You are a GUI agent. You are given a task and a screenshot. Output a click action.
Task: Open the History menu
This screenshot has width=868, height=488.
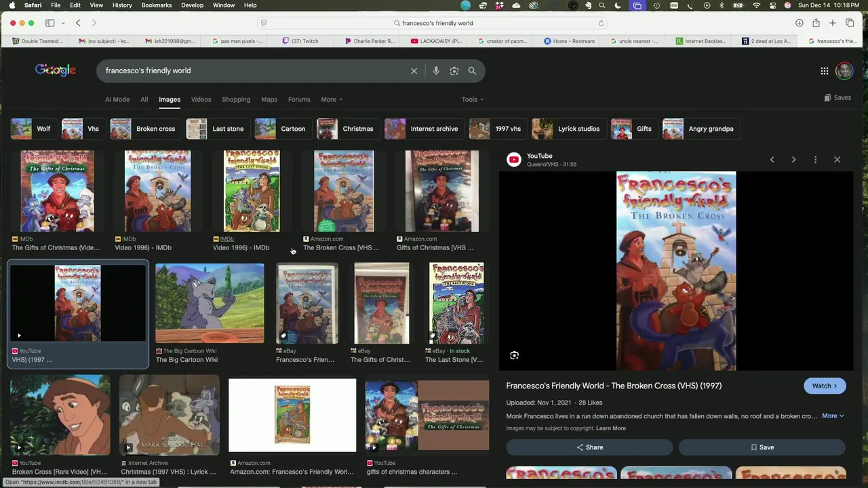122,5
